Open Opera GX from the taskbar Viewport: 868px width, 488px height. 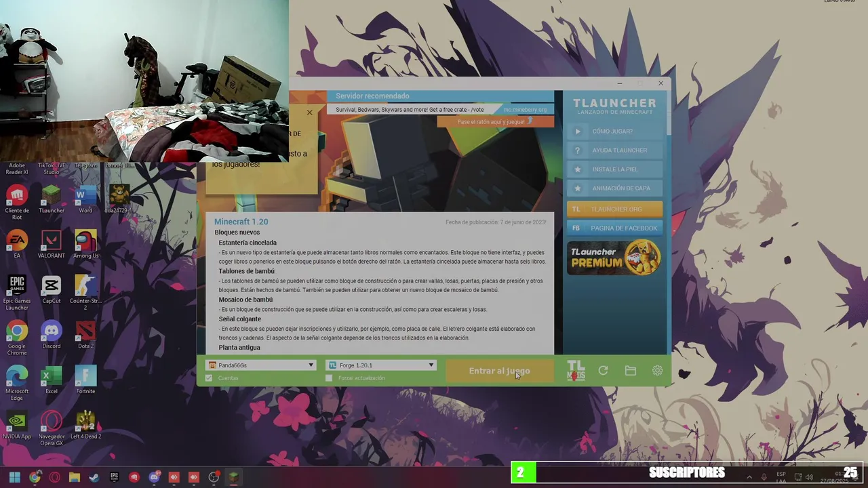(x=54, y=477)
